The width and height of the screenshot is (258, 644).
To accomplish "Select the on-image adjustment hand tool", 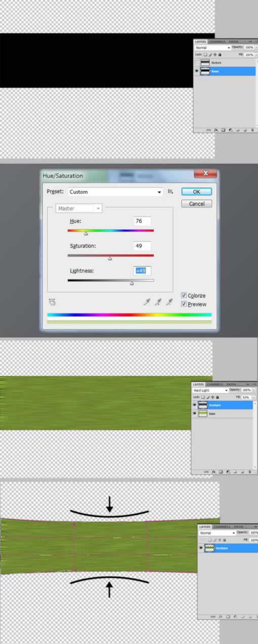I will click(52, 302).
